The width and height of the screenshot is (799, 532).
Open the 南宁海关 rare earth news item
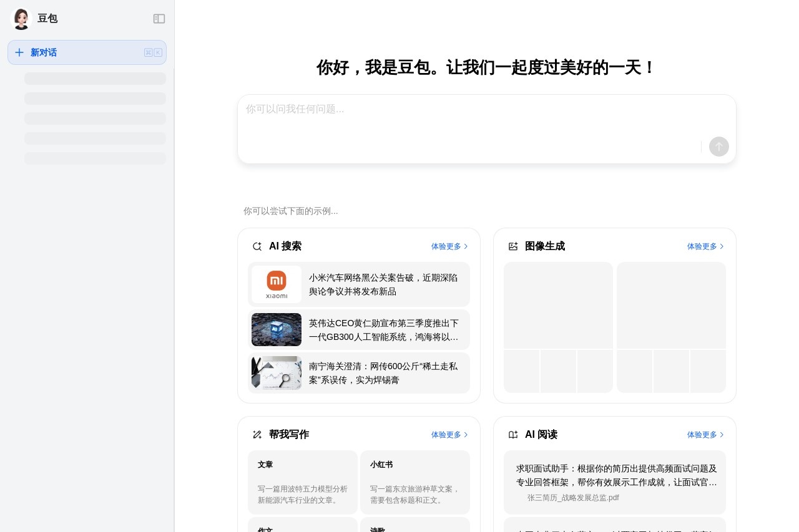click(x=359, y=373)
